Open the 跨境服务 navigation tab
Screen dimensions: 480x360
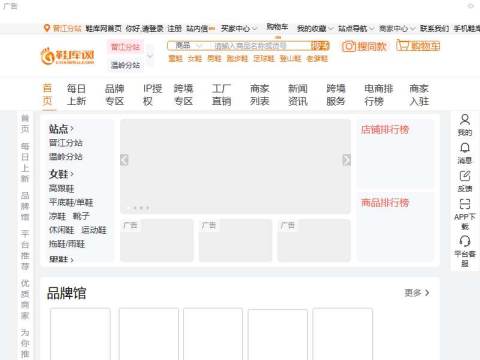[x=336, y=95]
